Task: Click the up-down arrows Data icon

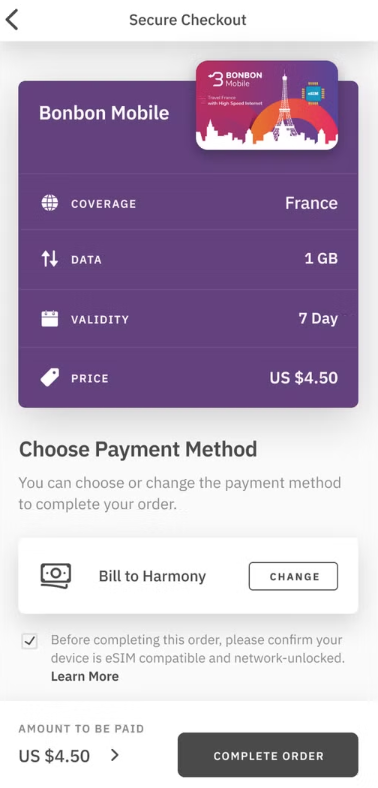Action: 50,259
